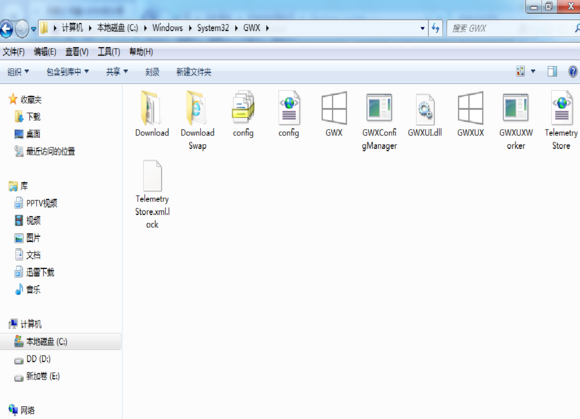Open the 帮助(H) menu
The image size is (580, 419).
[141, 52]
